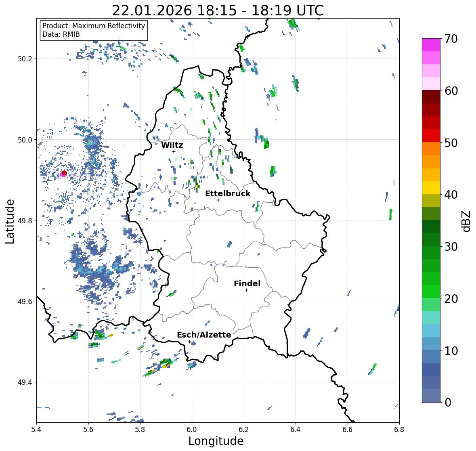Viewport: 476px width, 451px height.
Task: Click the Wiltz plus marker
Action: pyautogui.click(x=174, y=151)
